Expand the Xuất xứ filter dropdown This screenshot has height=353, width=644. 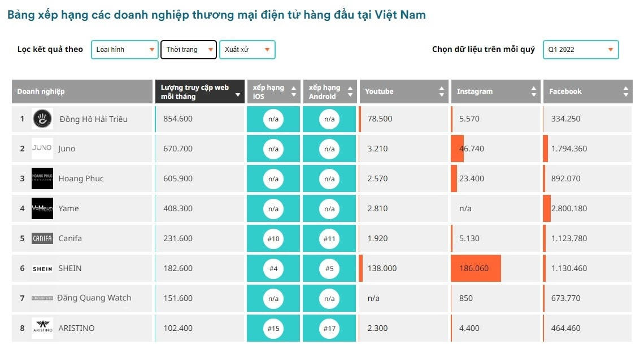pyautogui.click(x=247, y=50)
